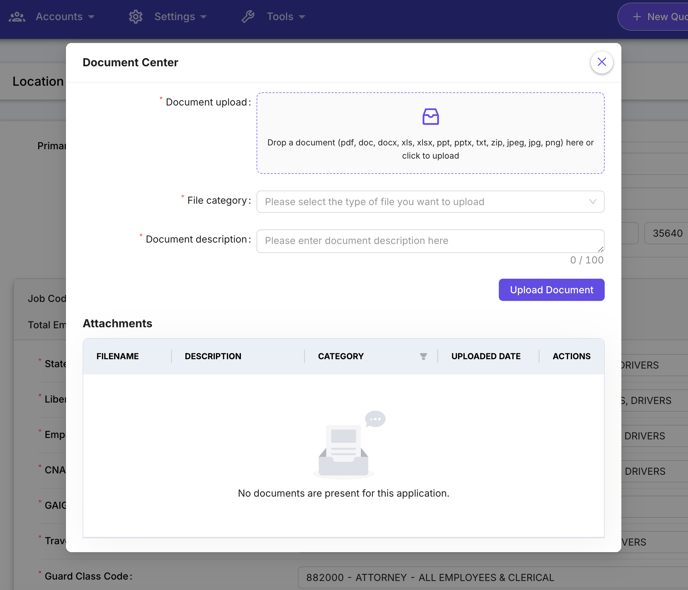Click the Upload Document button
The width and height of the screenshot is (688, 590).
[x=552, y=290]
